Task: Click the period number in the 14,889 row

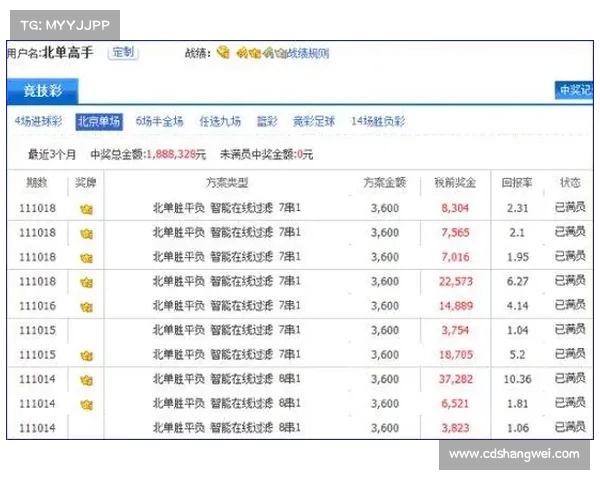Action: (37, 306)
